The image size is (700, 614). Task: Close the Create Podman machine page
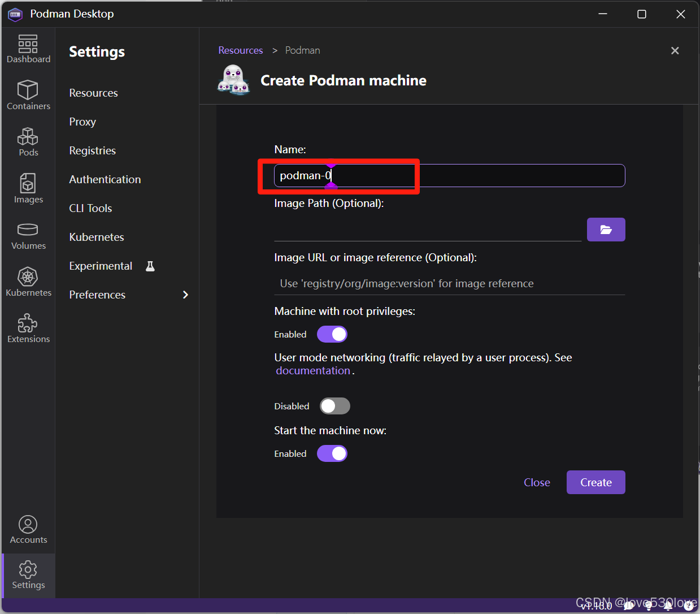coord(675,51)
